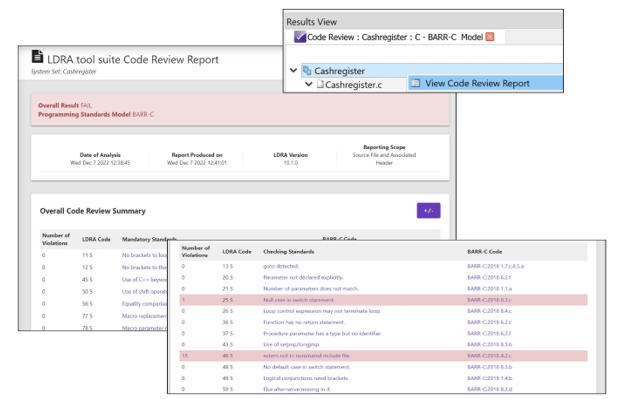Open 'Use of setjmp/longjmp.' link
Image resolution: width=620 pixels, height=399 pixels.
[x=291, y=344]
